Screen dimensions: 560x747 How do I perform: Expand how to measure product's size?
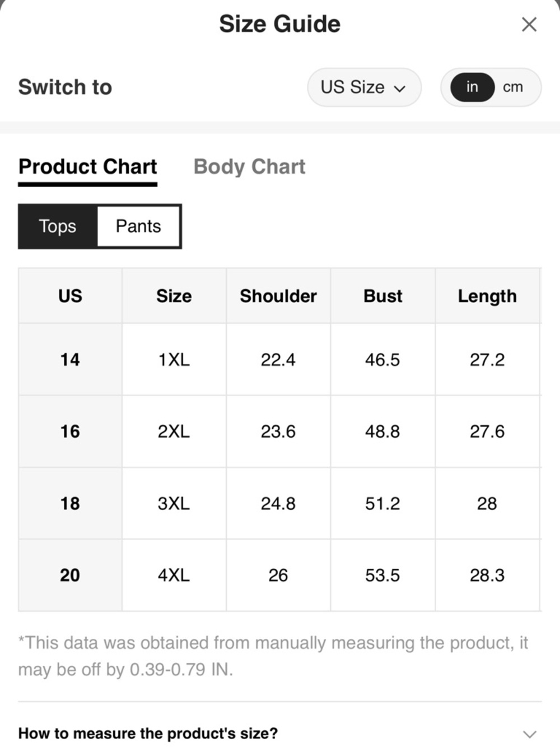pyautogui.click(x=148, y=733)
